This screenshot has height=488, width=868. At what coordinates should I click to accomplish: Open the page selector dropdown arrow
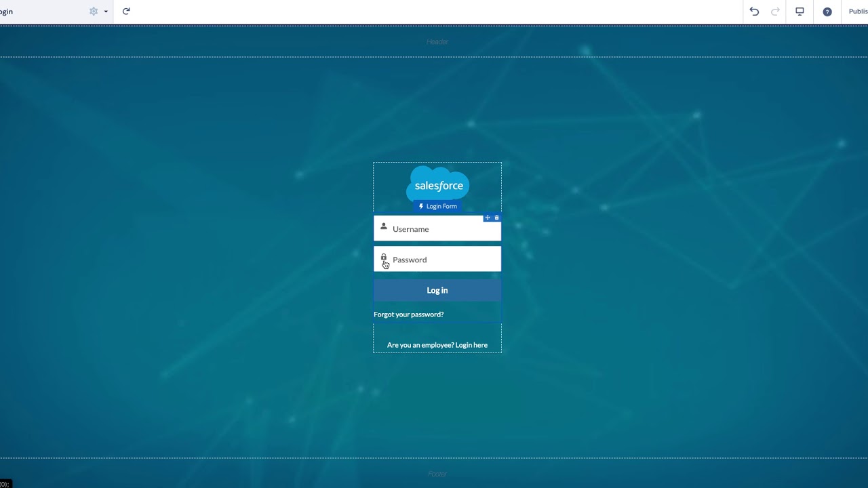[x=106, y=12]
